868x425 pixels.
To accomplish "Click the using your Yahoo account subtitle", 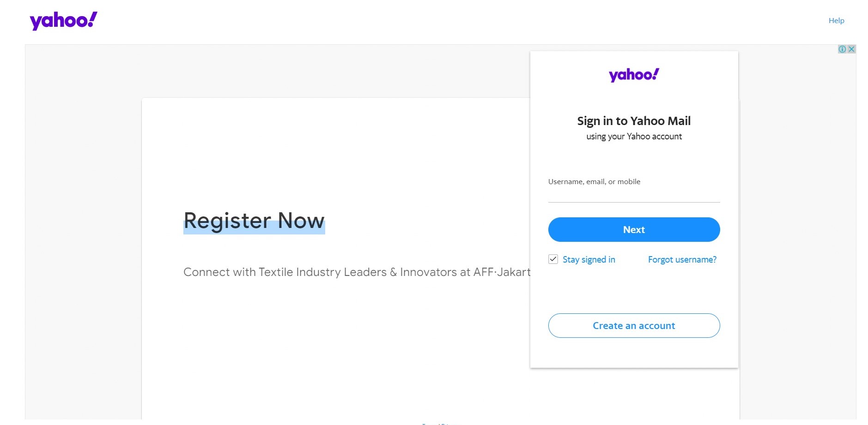I will (x=634, y=136).
